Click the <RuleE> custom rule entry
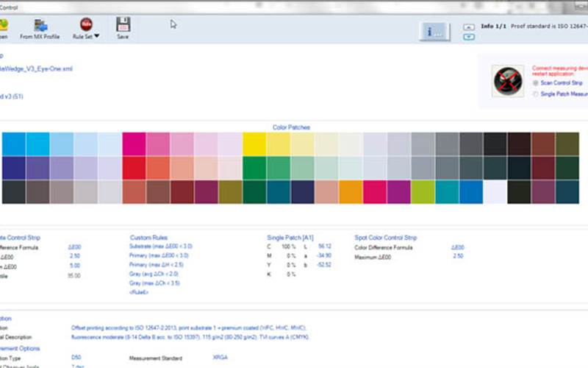This screenshot has height=368, width=588. tap(141, 293)
